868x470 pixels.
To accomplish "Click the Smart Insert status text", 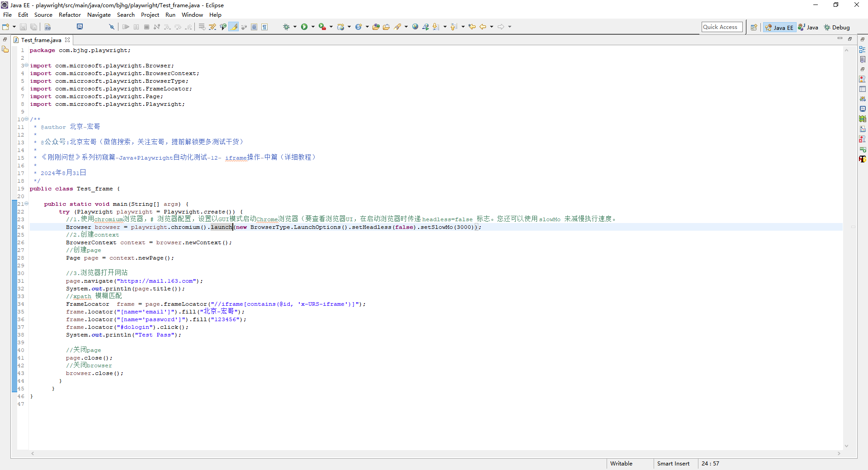I will click(673, 464).
